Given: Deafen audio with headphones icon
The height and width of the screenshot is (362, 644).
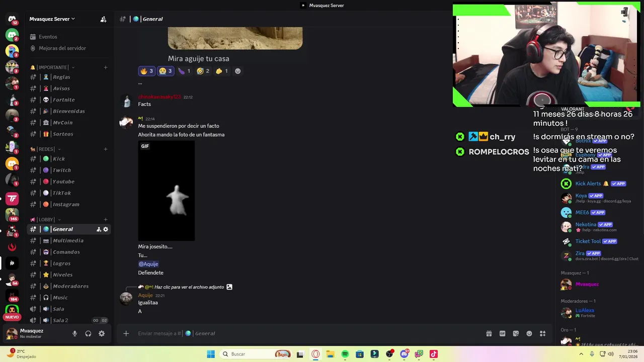Looking at the screenshot, I should [x=88, y=333].
